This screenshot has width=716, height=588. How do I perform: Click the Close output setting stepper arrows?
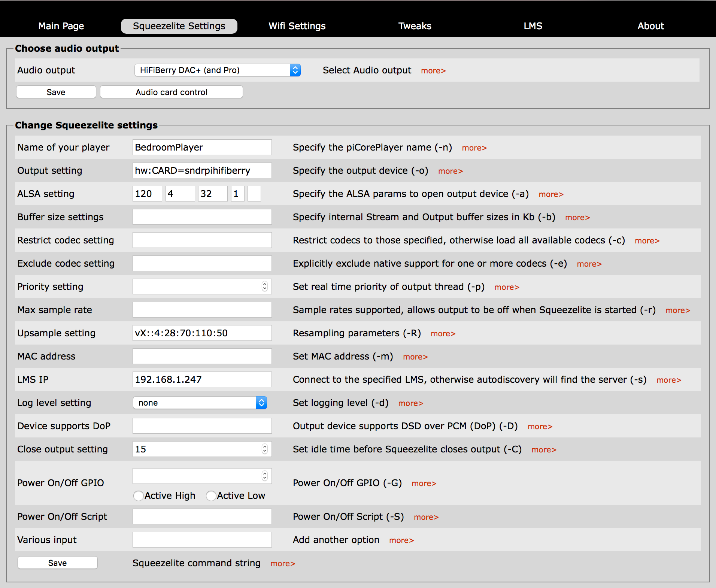pos(265,449)
